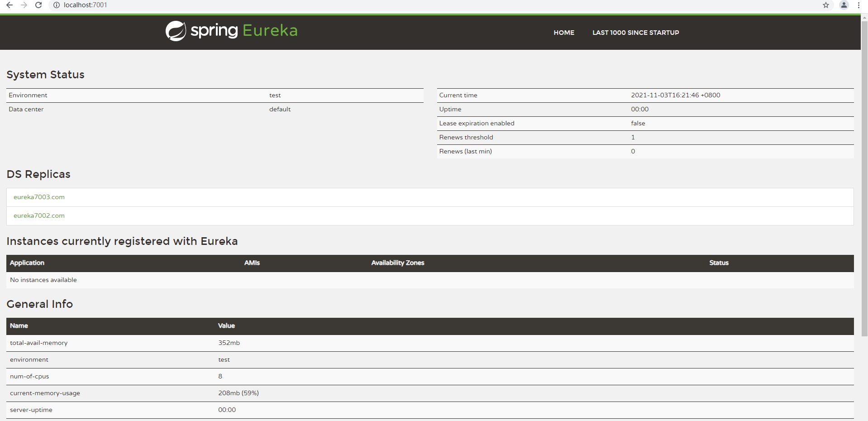Click the General Info heading
The height and width of the screenshot is (421, 868).
(x=40, y=304)
